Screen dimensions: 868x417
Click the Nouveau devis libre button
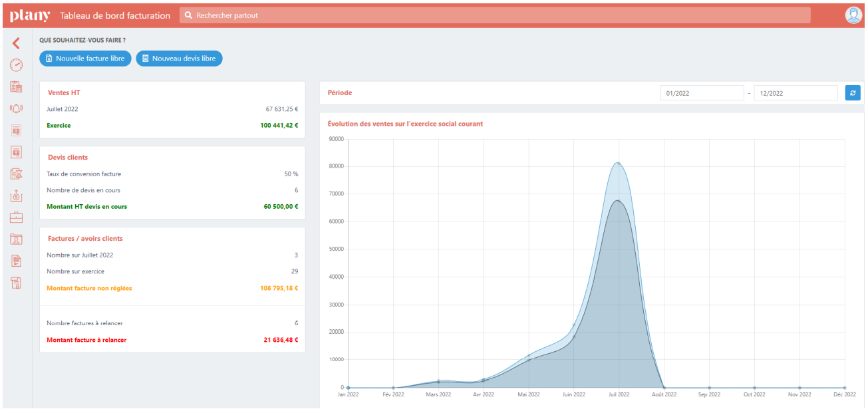click(179, 59)
